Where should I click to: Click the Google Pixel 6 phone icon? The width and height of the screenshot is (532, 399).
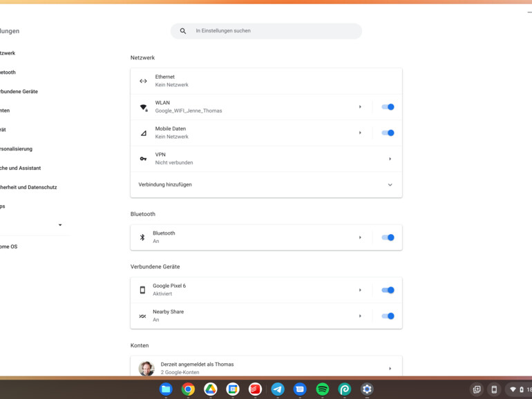pyautogui.click(x=142, y=290)
